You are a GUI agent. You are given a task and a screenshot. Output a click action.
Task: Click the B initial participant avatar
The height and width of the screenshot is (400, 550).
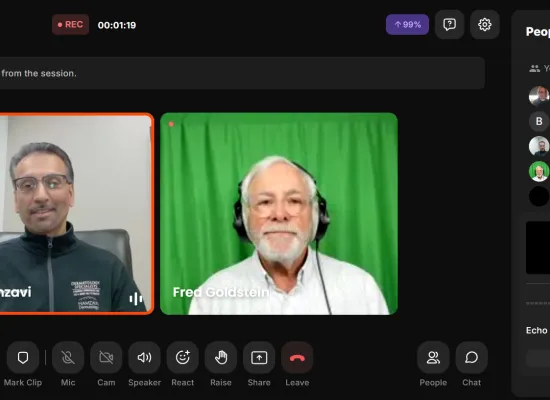[539, 121]
